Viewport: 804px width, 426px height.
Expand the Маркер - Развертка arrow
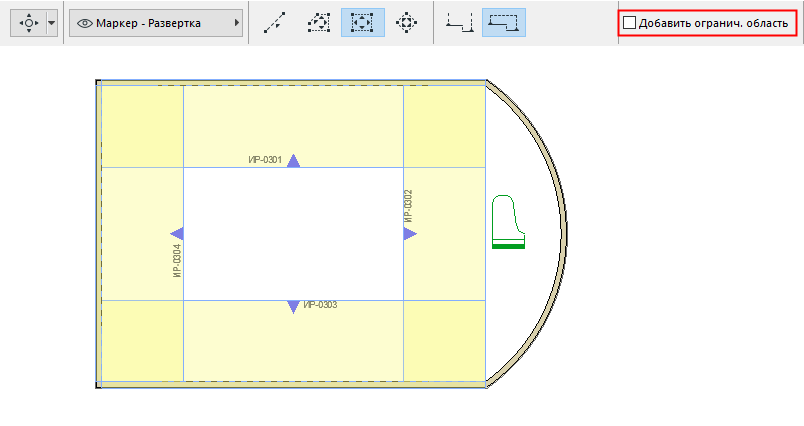coord(236,23)
